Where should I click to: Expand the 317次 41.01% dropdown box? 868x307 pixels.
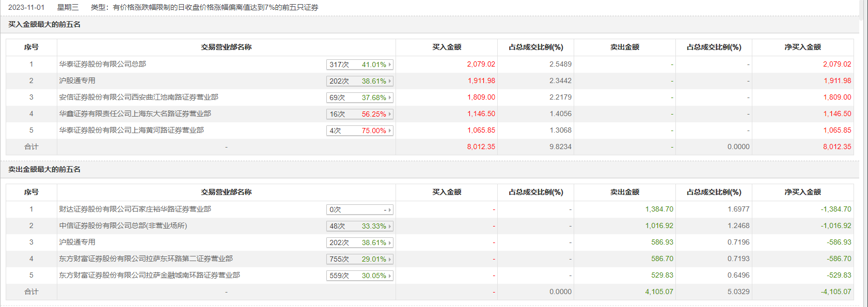click(x=360, y=64)
